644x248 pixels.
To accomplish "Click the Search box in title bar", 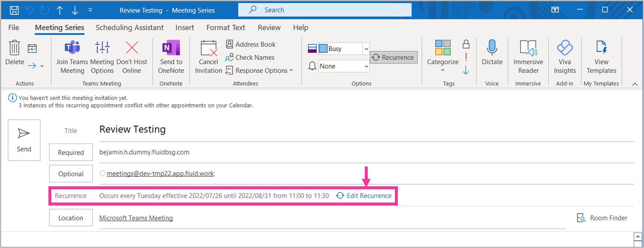I will (x=325, y=10).
